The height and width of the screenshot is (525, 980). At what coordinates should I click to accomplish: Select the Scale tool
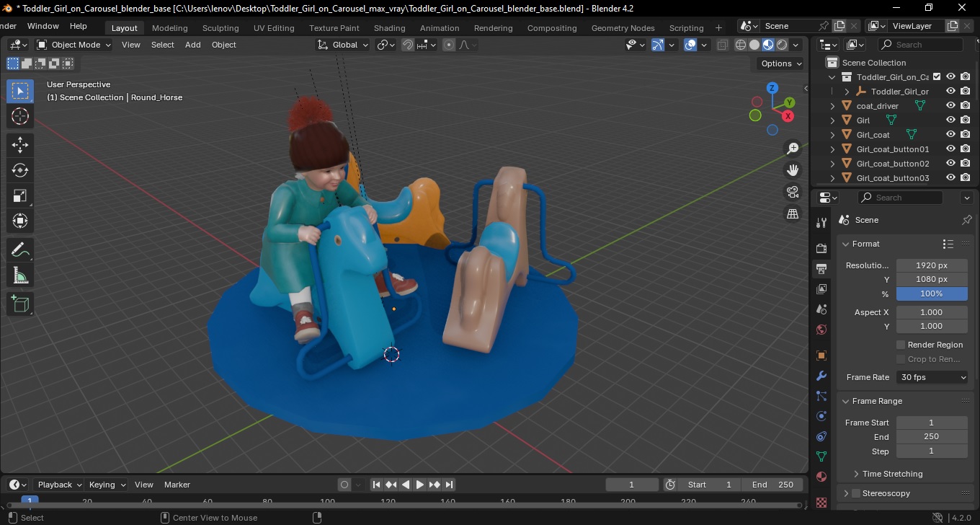(20, 195)
